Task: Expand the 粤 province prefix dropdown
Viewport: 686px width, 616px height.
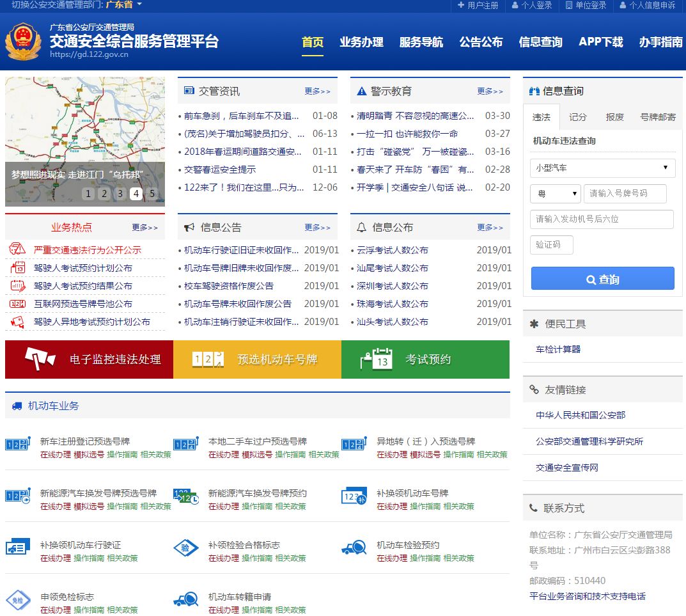Action: pos(555,193)
